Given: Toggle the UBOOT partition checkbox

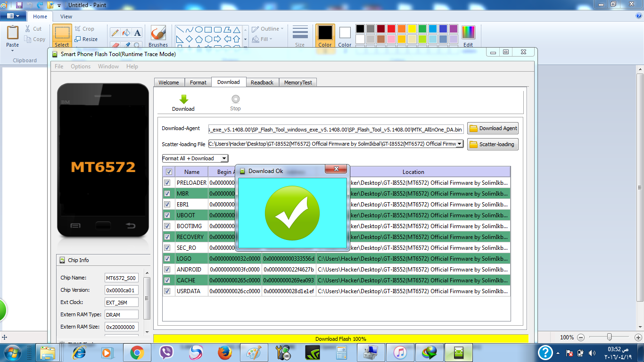Looking at the screenshot, I should pos(167,215).
